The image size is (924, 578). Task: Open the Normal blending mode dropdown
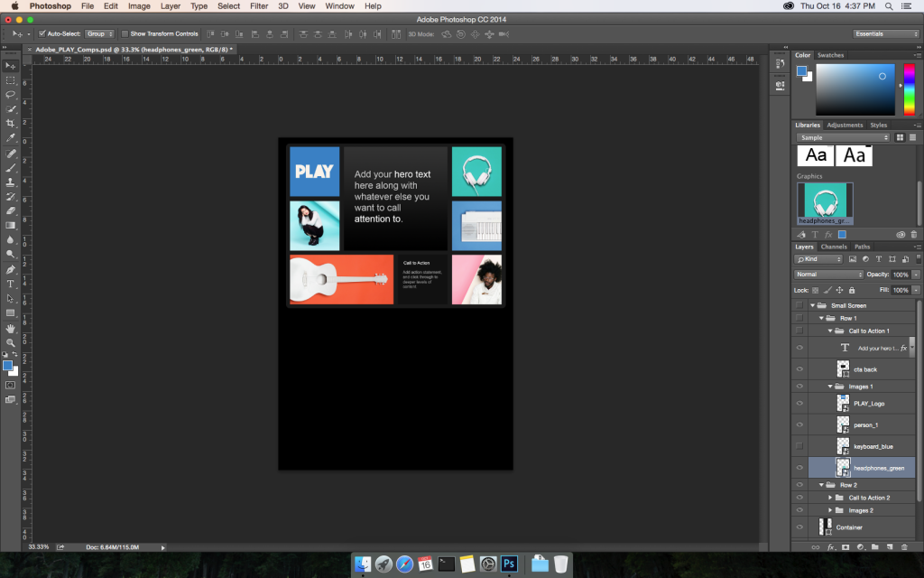coord(829,275)
